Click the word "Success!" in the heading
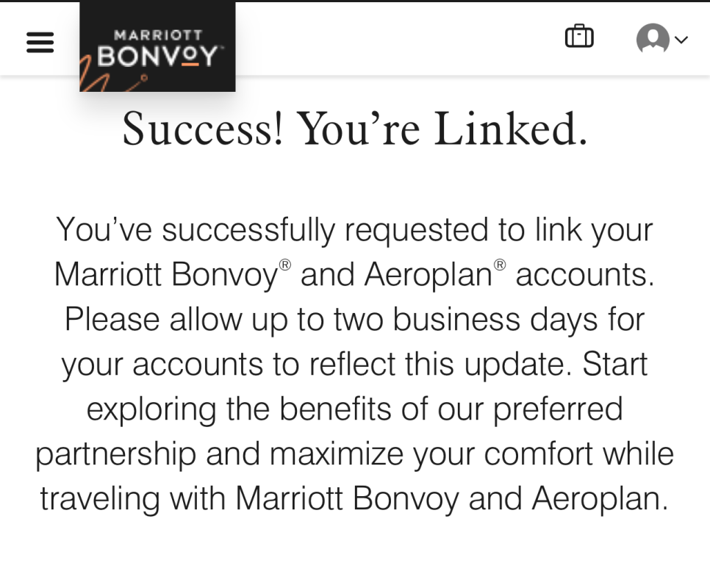 coord(204,129)
